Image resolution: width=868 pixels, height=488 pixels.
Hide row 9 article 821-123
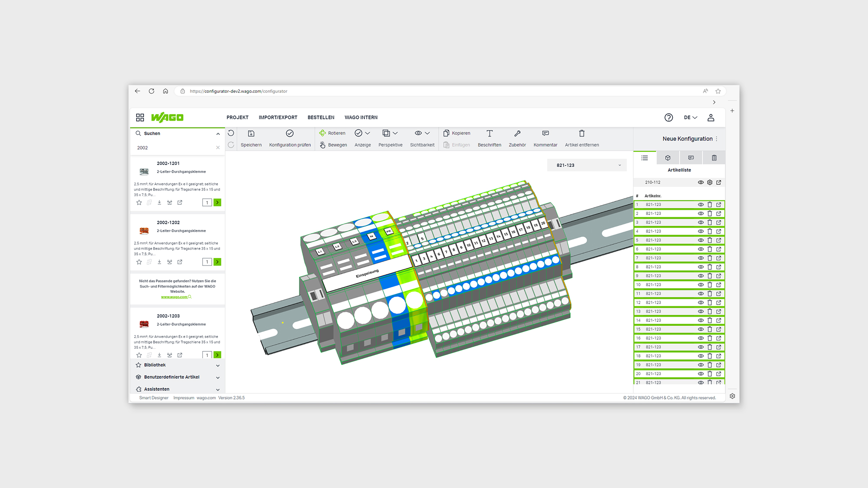(x=700, y=276)
